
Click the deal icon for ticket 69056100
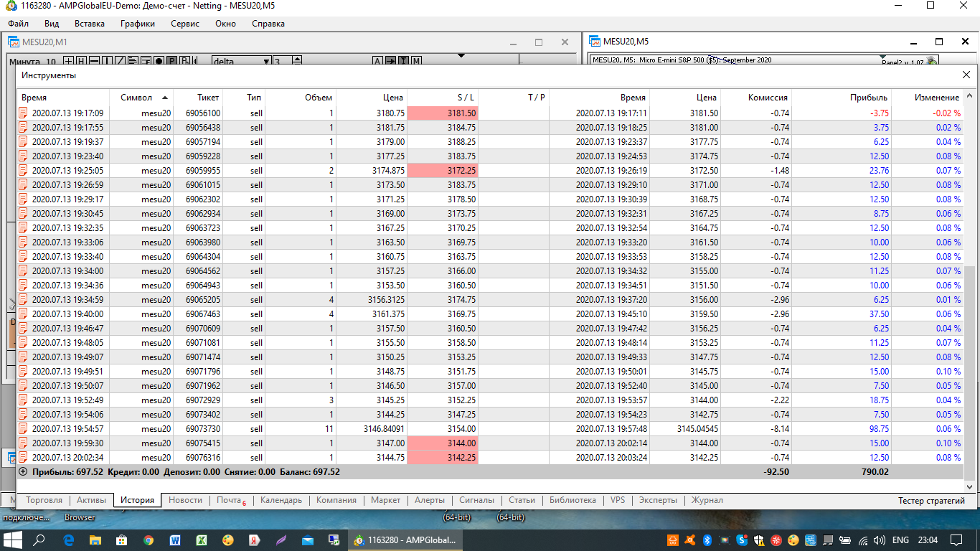pyautogui.click(x=24, y=113)
